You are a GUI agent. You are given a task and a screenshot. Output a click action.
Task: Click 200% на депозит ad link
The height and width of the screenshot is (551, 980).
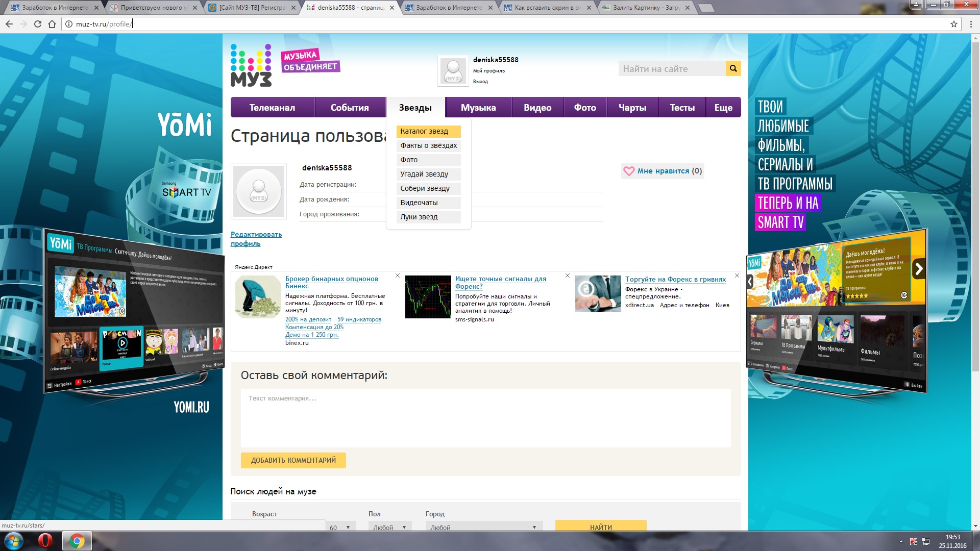(308, 319)
